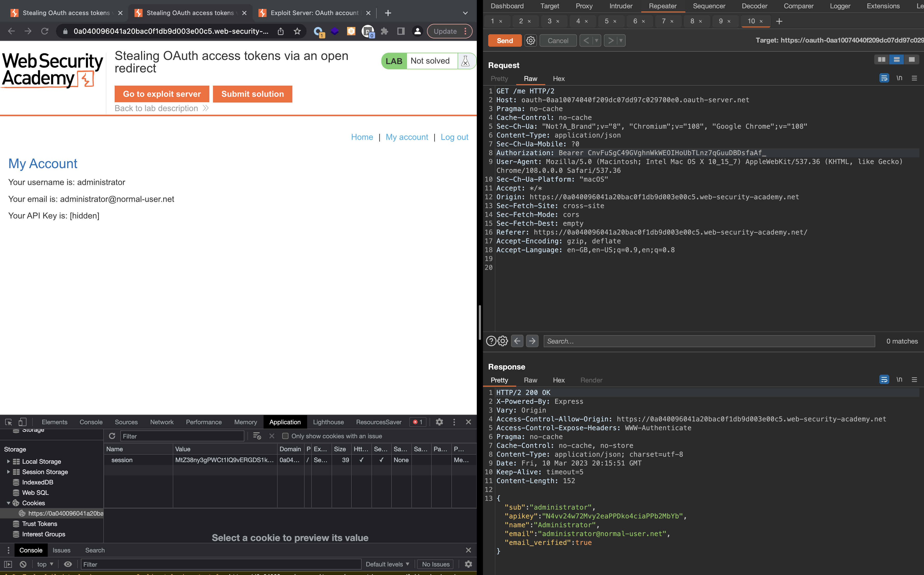Expand Local Storage tree node
Viewport: 924px width, 575px height.
(8, 461)
